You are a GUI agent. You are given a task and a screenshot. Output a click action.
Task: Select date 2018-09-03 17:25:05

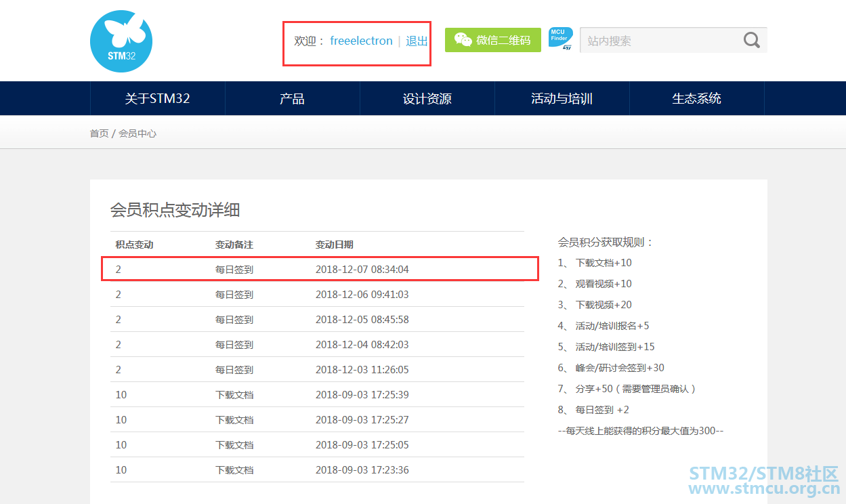362,445
